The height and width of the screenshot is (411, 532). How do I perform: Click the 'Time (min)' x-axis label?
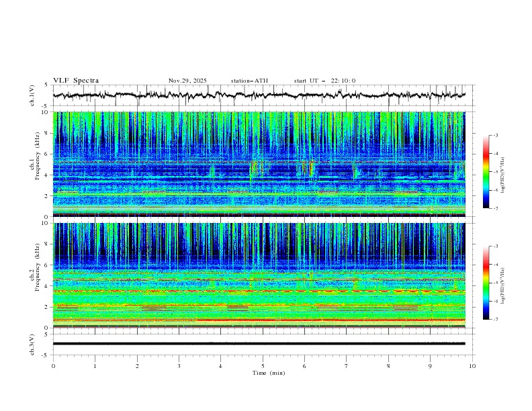coord(269,373)
